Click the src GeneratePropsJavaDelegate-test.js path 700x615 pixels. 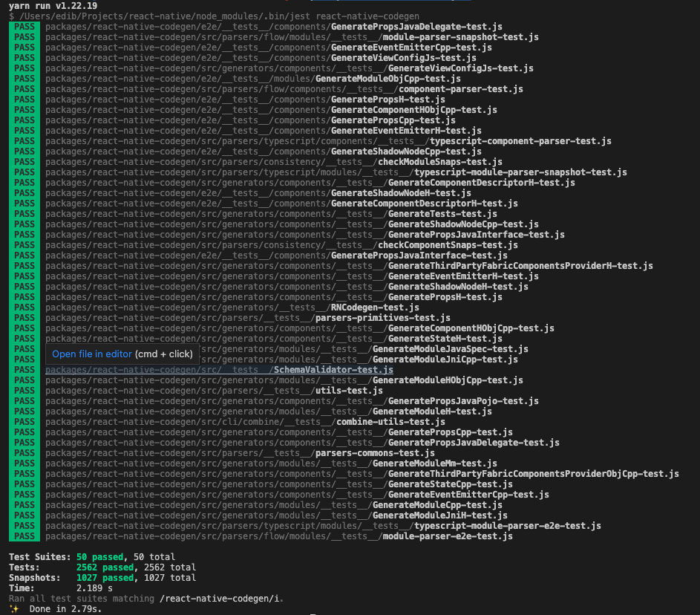[302, 443]
